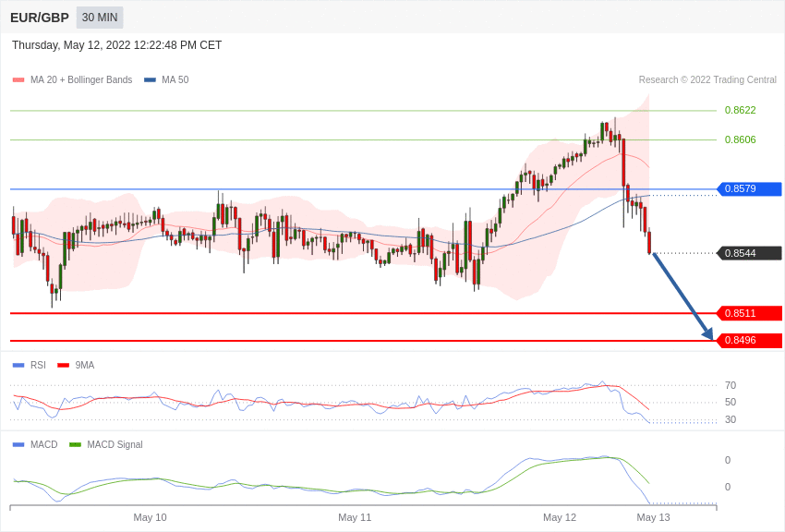
Task: Click the red 0.8496 support price tag
Action: pos(750,340)
